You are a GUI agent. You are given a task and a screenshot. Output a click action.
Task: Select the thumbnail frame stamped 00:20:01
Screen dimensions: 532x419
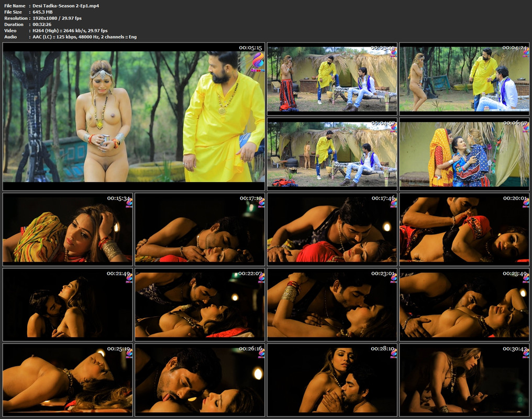coord(464,229)
